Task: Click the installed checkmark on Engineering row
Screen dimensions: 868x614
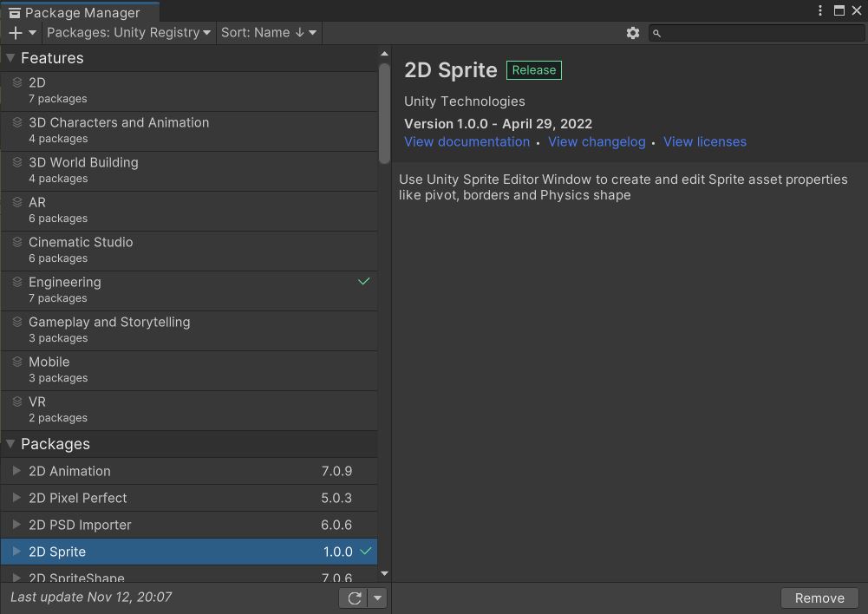Action: click(x=363, y=281)
